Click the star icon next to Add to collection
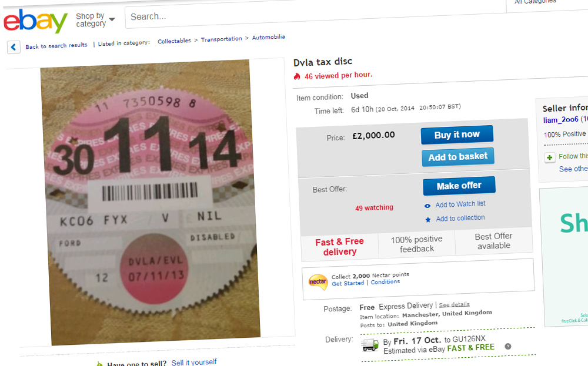 click(x=428, y=220)
